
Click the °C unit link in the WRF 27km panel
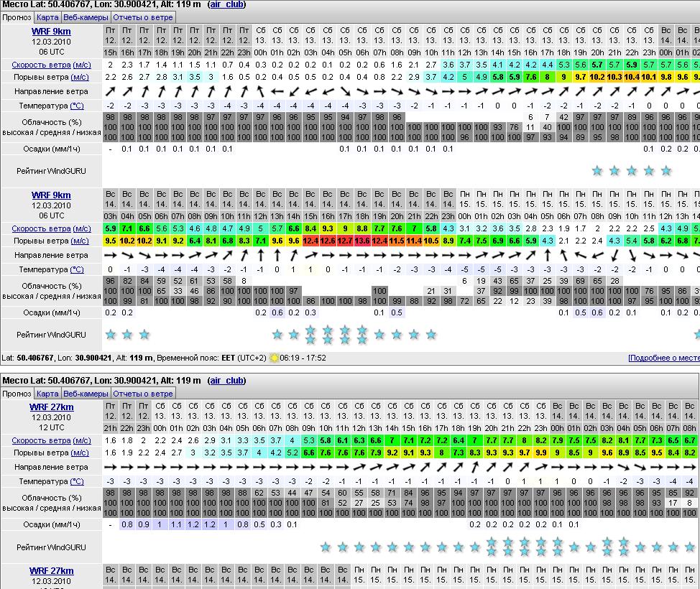coord(77,482)
